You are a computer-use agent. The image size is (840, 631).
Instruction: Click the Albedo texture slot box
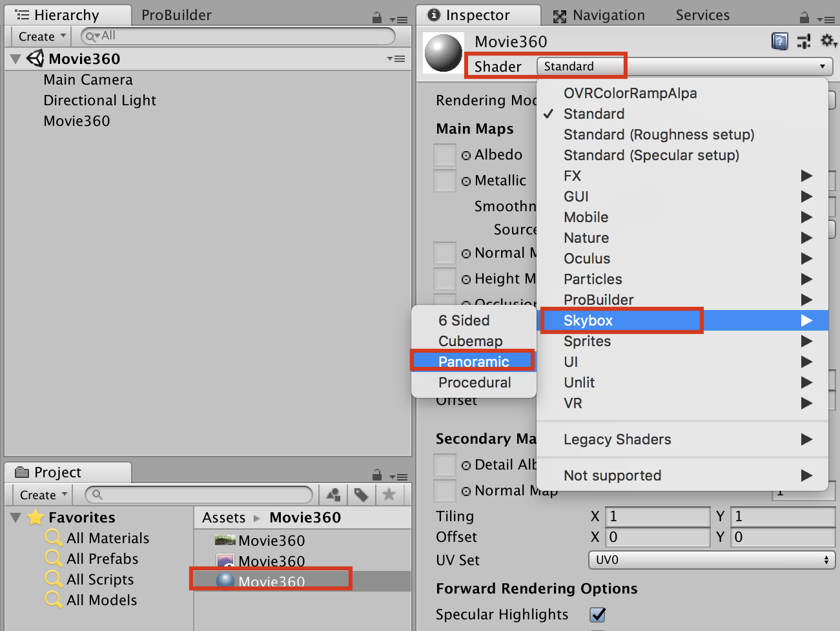(x=444, y=155)
